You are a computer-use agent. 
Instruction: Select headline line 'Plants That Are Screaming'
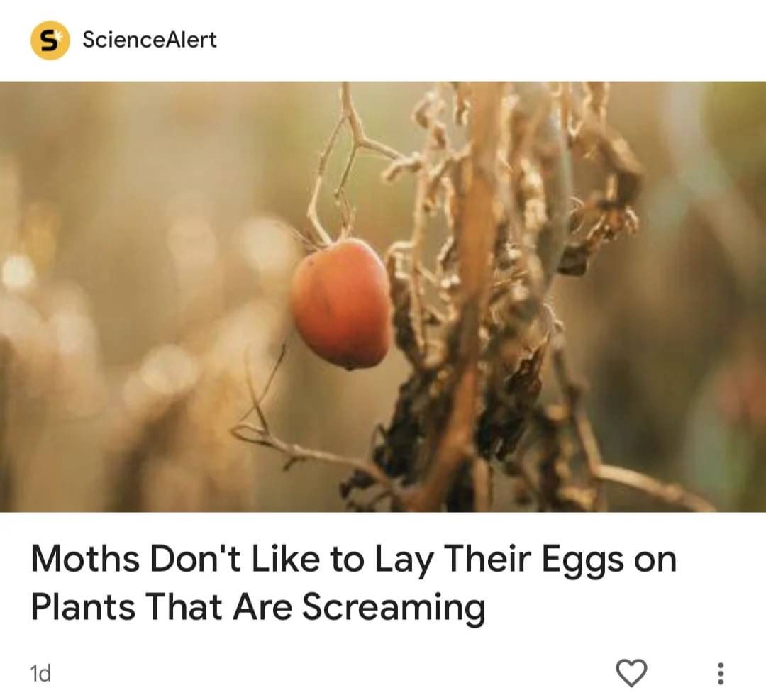(258, 607)
